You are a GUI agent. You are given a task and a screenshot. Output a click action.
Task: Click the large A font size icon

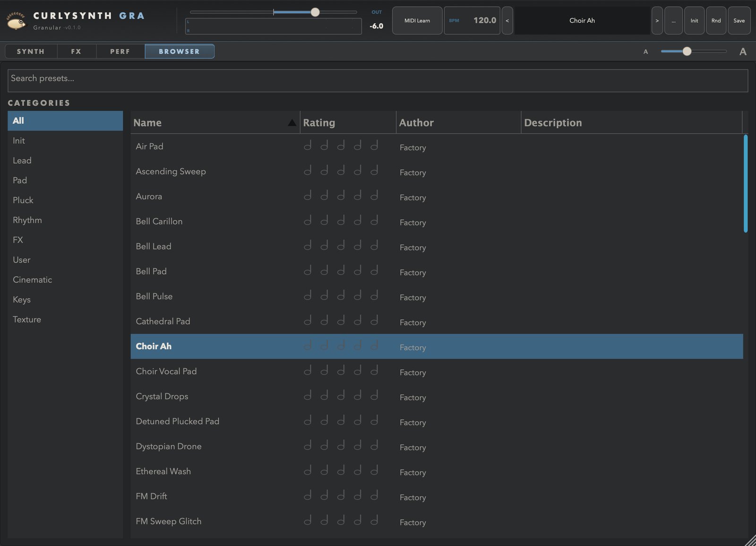click(x=743, y=52)
